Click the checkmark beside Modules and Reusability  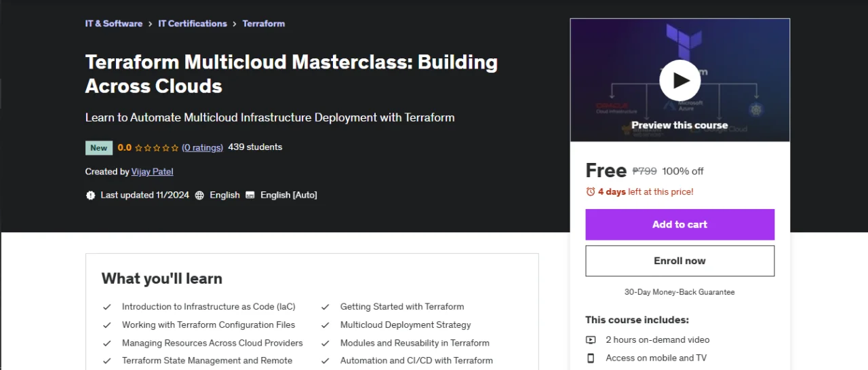(x=325, y=344)
